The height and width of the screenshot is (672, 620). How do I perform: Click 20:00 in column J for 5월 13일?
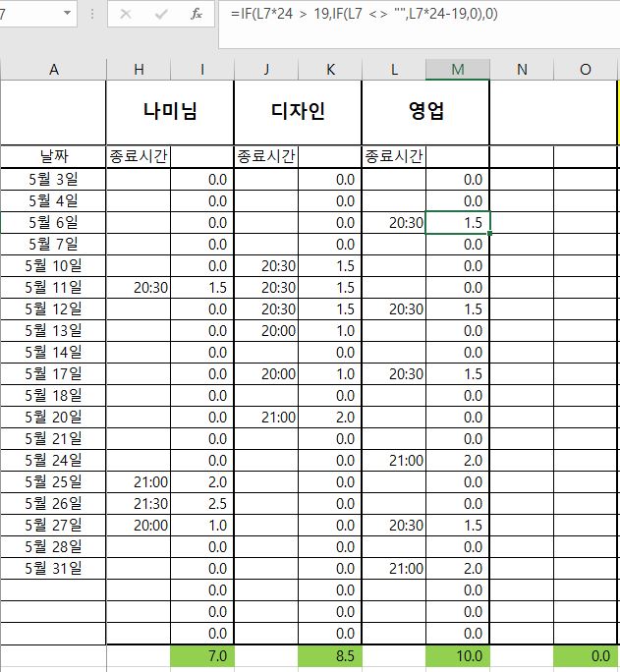[266, 330]
